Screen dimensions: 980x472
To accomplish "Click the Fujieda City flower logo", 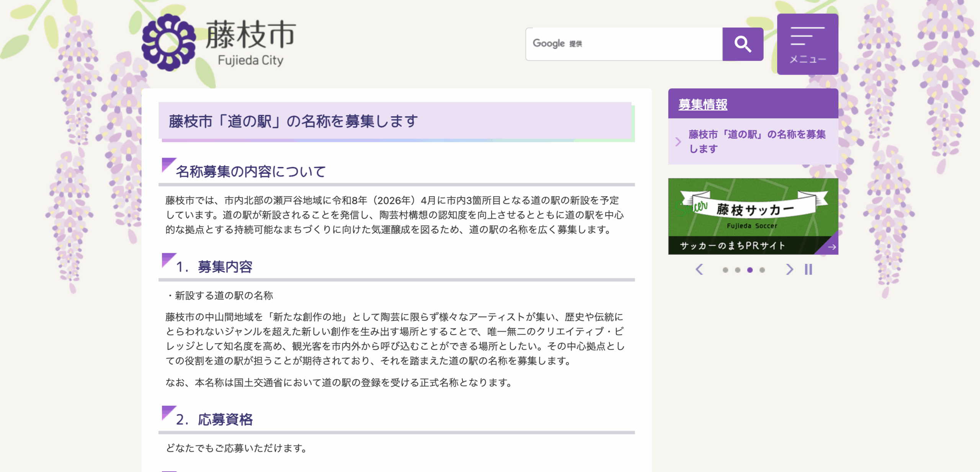I will 168,42.
